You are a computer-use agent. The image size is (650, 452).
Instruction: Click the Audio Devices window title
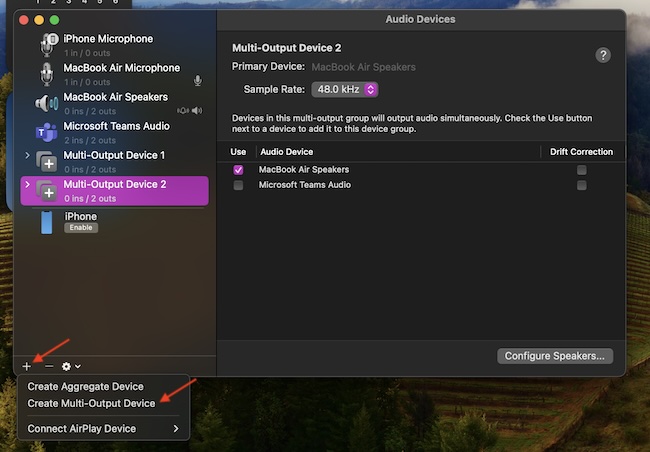[x=420, y=19]
